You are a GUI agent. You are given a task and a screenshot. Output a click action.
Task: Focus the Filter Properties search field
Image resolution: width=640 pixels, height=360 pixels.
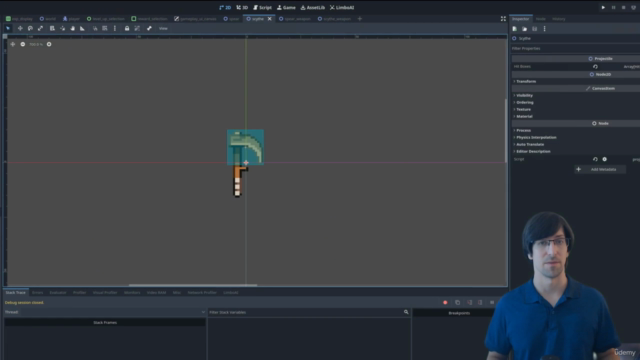point(575,49)
